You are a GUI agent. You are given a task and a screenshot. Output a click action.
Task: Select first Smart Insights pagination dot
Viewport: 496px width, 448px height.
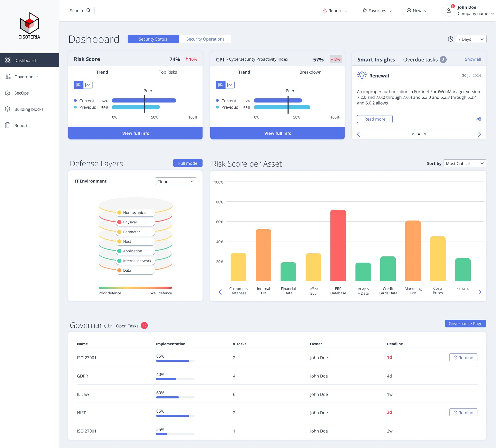point(413,134)
